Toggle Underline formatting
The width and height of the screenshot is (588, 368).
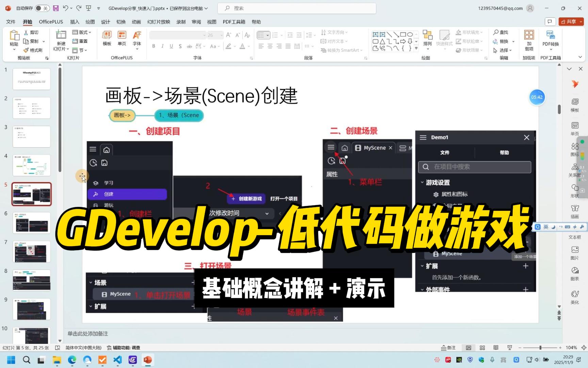(x=171, y=46)
